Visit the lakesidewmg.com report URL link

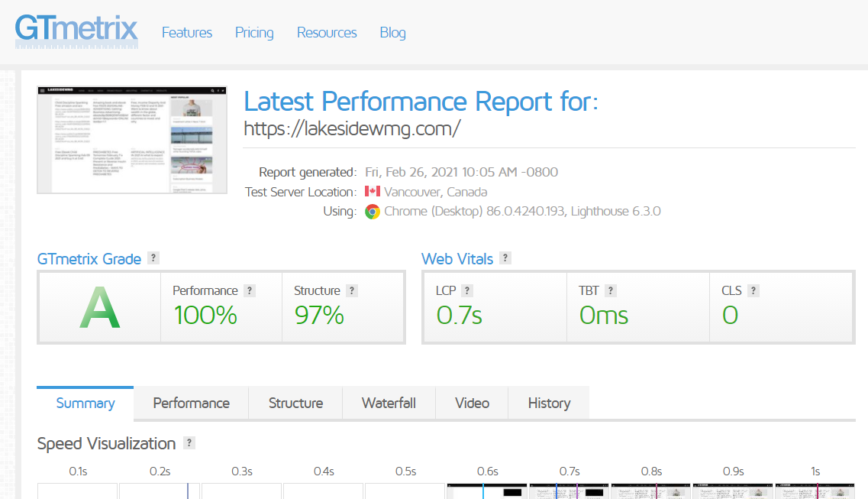click(352, 128)
